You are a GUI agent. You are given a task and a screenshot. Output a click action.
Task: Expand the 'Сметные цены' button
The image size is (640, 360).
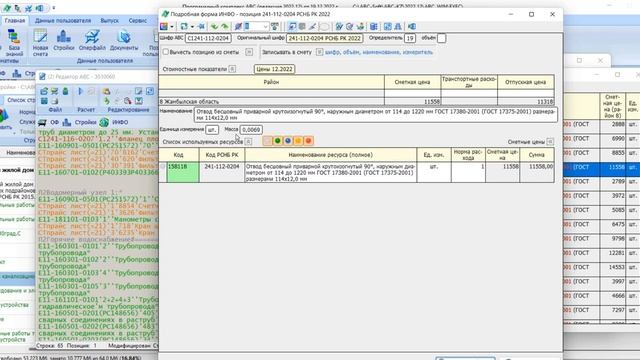[x=550, y=142]
